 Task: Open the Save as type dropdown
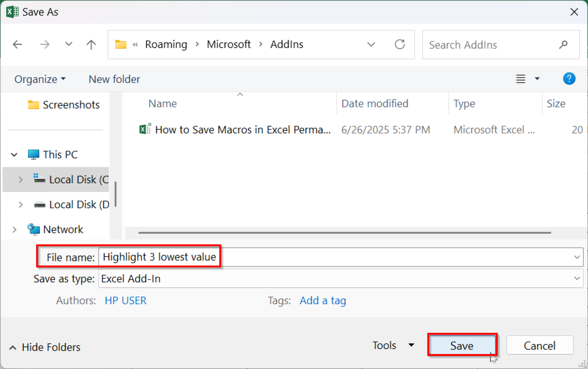point(577,279)
